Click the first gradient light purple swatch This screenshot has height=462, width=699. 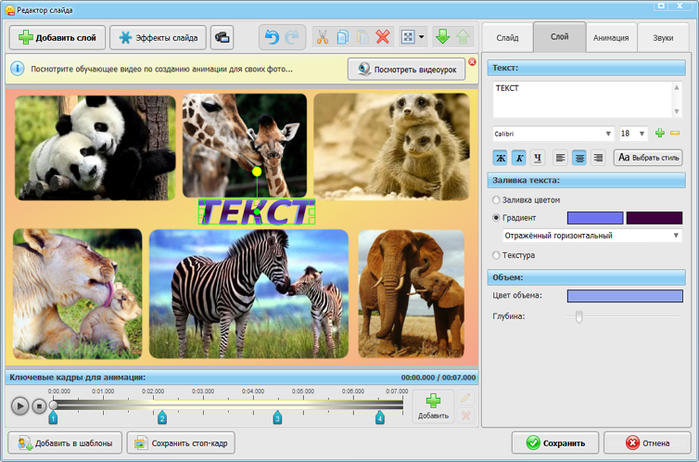point(595,218)
